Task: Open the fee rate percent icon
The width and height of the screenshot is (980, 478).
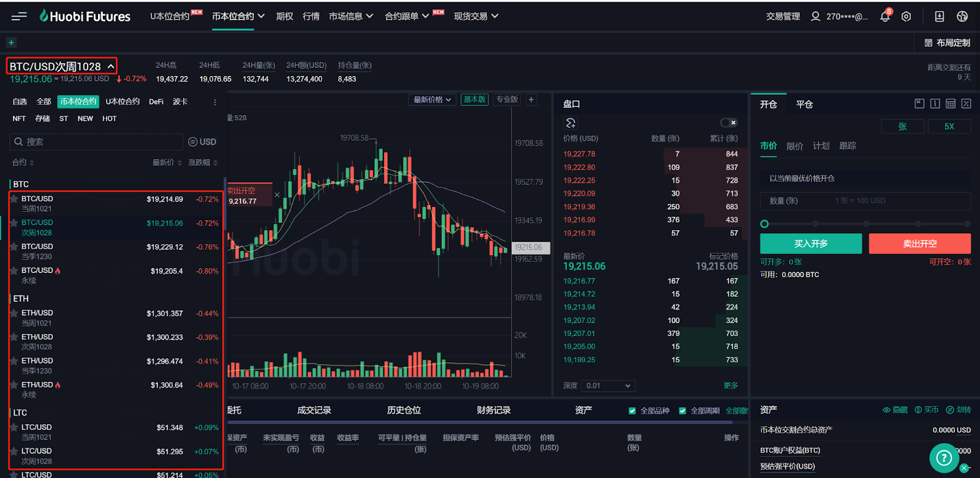Action: 966,104
